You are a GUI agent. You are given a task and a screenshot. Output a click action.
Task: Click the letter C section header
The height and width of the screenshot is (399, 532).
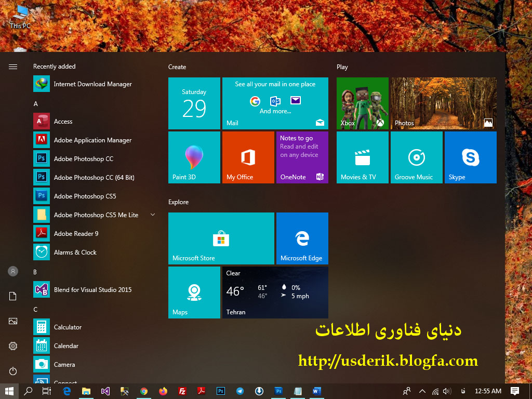tap(35, 310)
